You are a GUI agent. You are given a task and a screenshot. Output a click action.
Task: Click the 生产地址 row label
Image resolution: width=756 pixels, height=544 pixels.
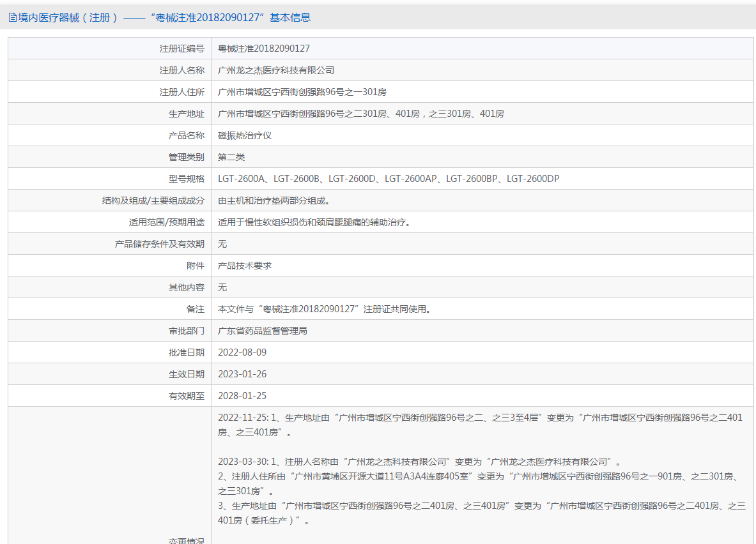click(x=186, y=114)
